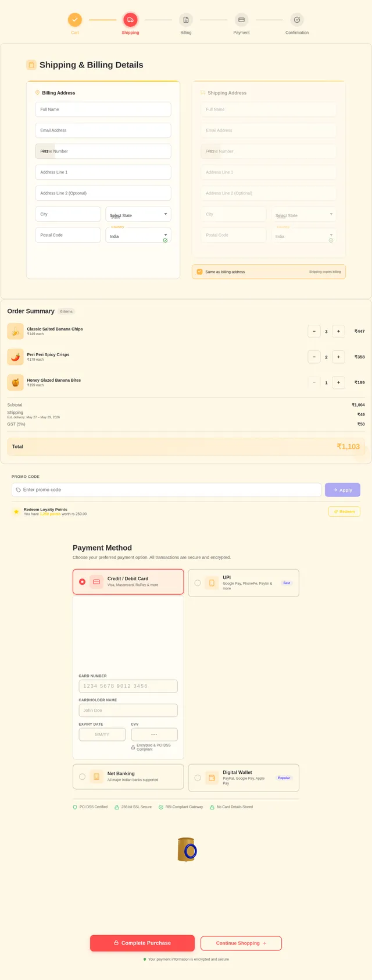Apply the promo code

342,490
